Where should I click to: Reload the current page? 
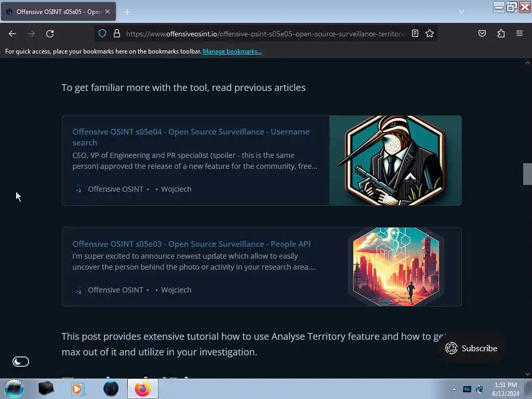pos(50,34)
